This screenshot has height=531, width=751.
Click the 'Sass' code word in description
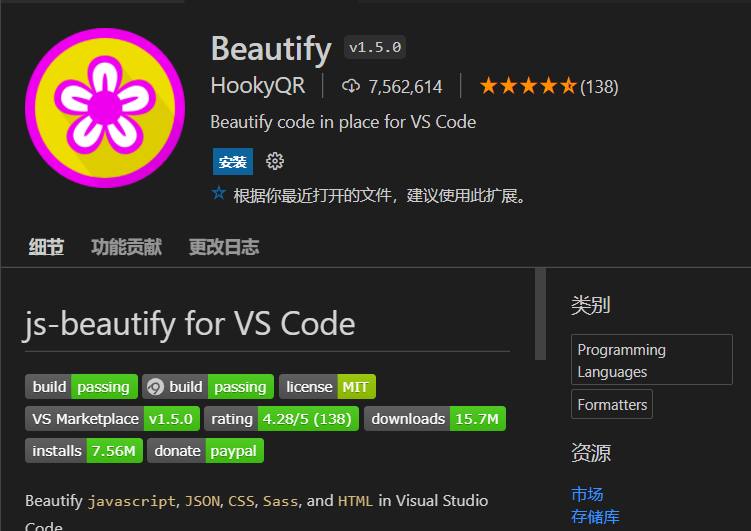(x=280, y=501)
